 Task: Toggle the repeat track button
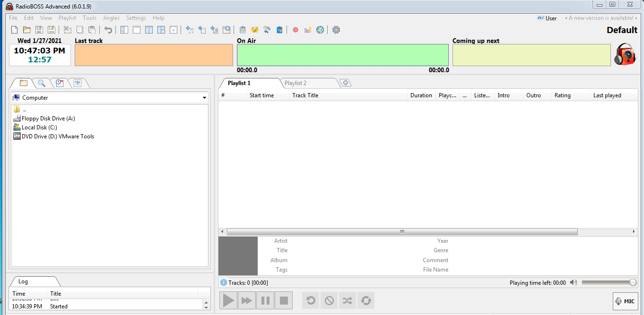[x=311, y=300]
